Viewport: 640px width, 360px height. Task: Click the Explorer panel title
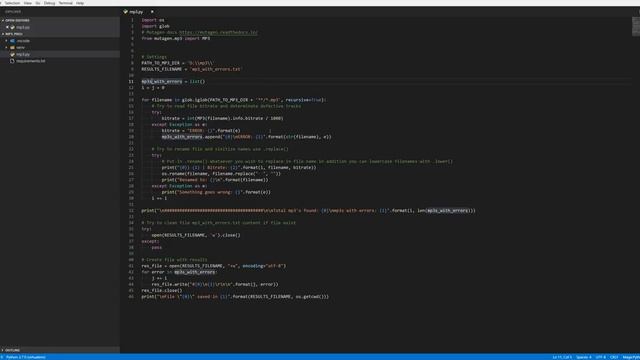(13, 12)
